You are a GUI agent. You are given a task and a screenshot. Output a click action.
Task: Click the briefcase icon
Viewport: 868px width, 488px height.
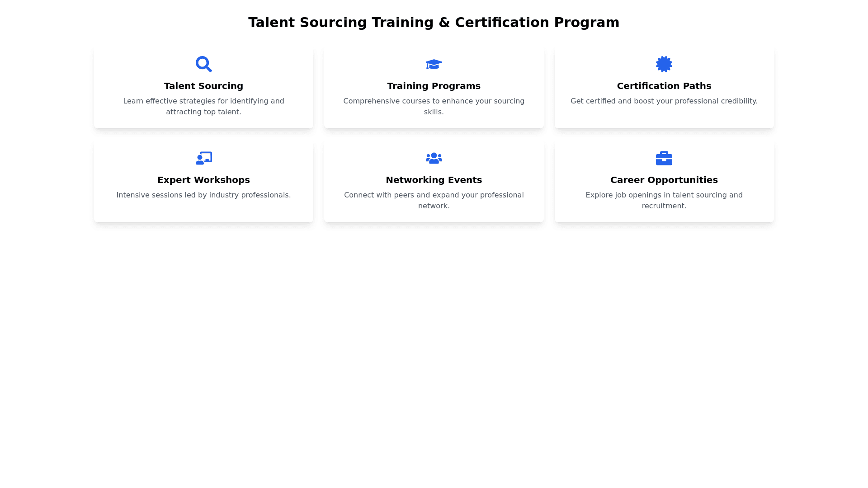tap(664, 158)
